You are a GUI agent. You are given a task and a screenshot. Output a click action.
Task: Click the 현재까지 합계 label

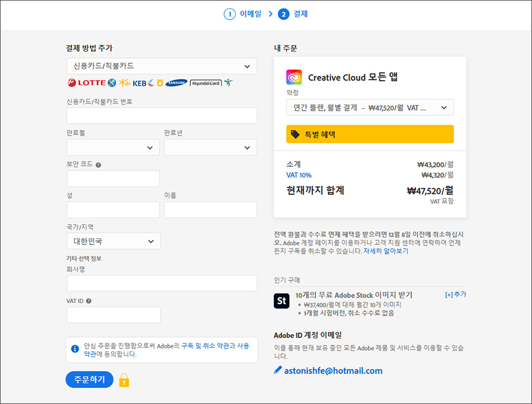pyautogui.click(x=315, y=190)
